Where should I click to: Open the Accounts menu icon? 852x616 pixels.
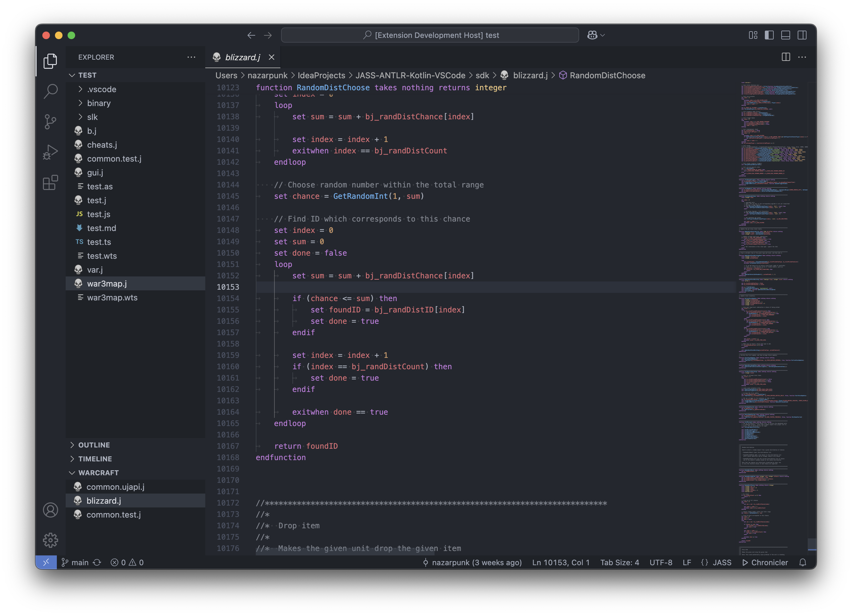(50, 510)
